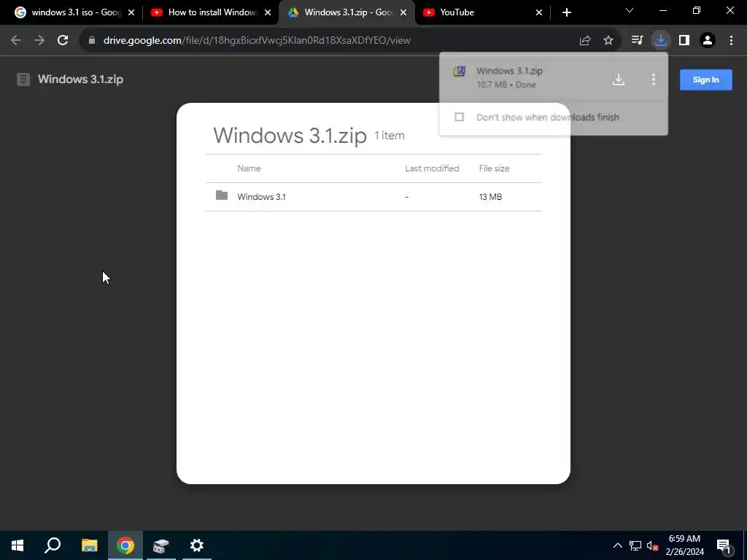Click the forward navigation arrow

coord(39,41)
